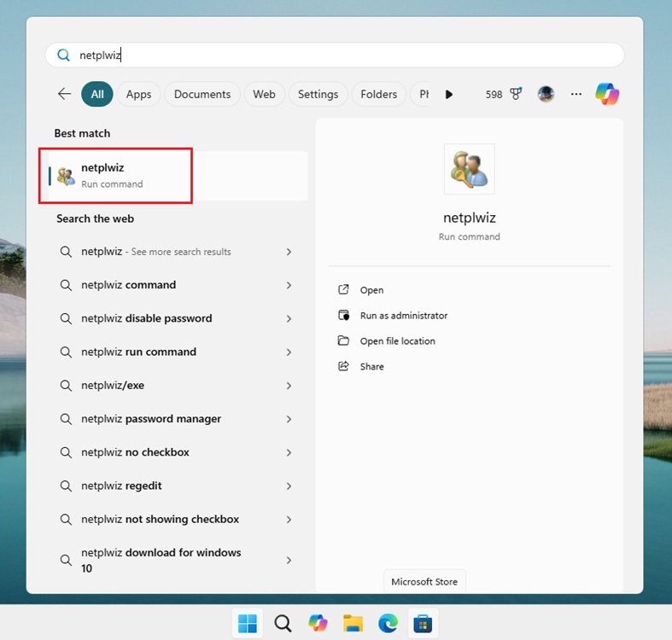Click the back arrow in search panel
Image resolution: width=672 pixels, height=640 pixels.
[64, 94]
